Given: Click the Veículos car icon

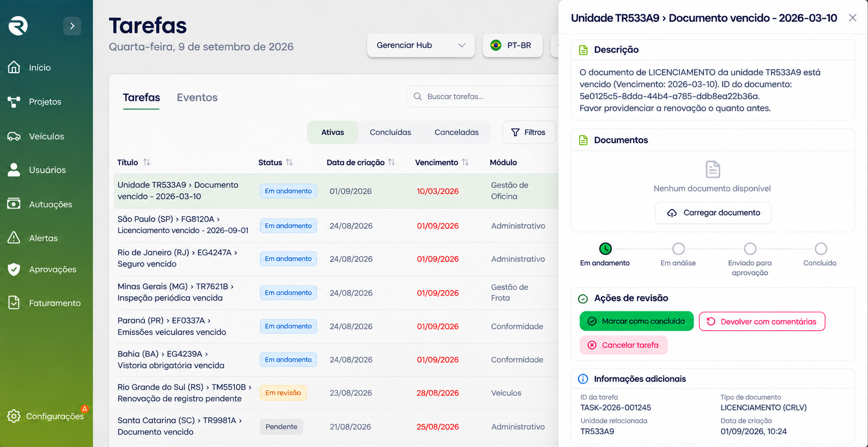Looking at the screenshot, I should pyautogui.click(x=14, y=136).
